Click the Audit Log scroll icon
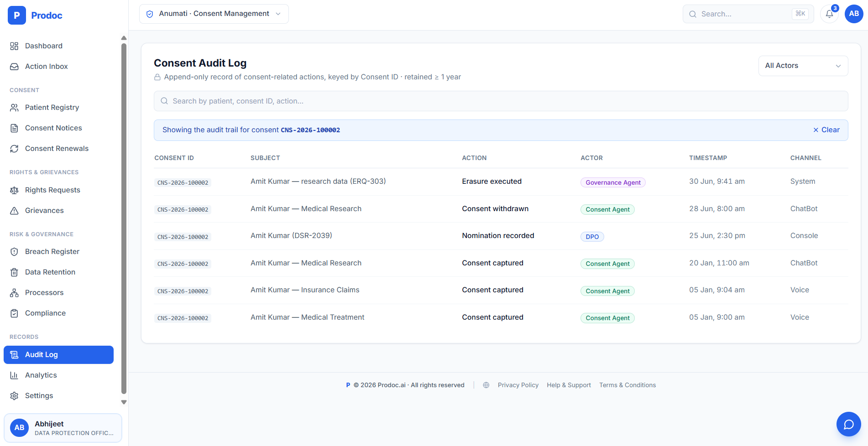This screenshot has width=868, height=446. [14, 355]
